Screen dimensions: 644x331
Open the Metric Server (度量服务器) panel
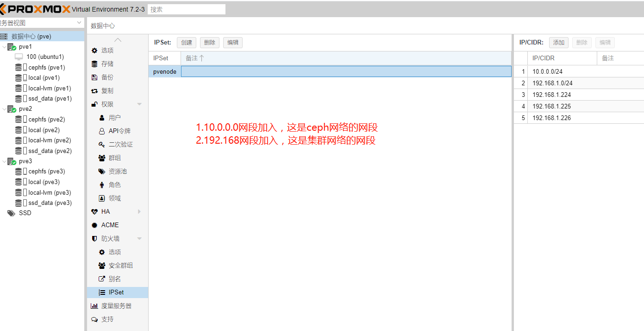114,306
